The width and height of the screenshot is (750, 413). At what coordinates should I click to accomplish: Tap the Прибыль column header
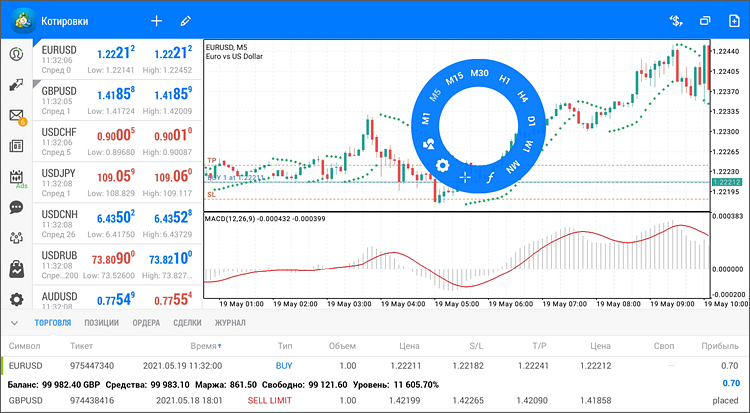pyautogui.click(x=720, y=346)
